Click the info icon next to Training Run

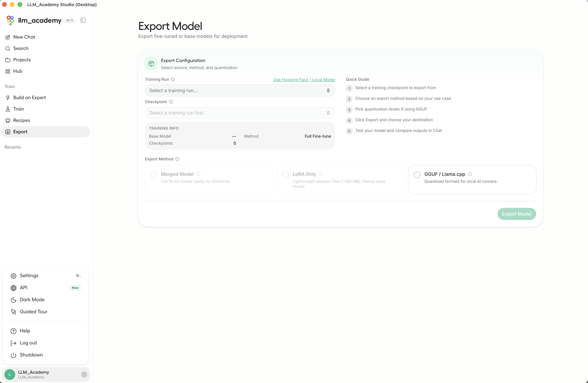tap(173, 79)
